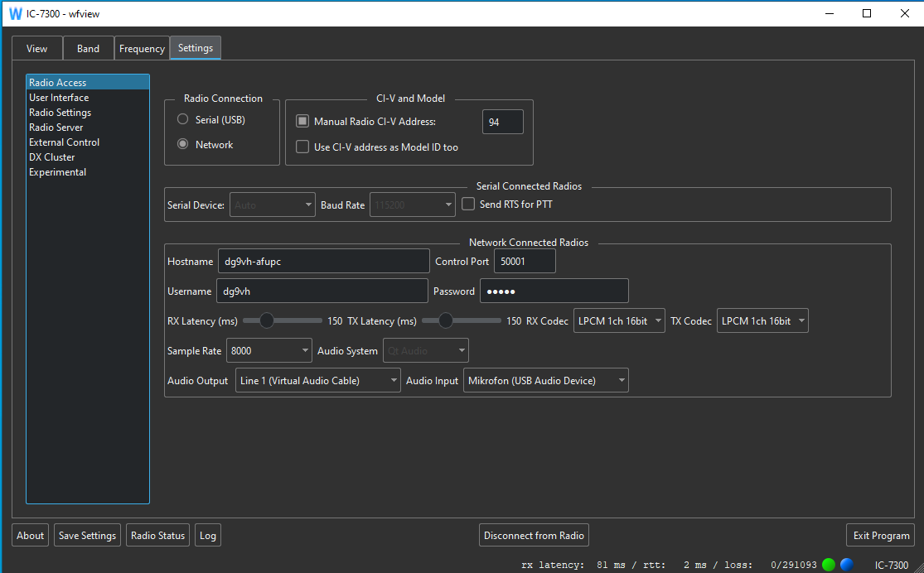
Task: Select the Network connection radio button
Action: pos(183,144)
